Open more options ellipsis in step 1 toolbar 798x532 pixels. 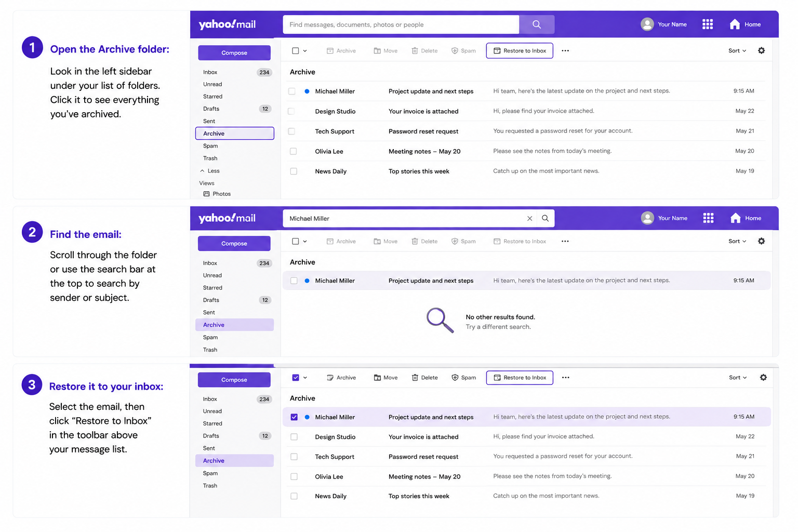coord(565,50)
